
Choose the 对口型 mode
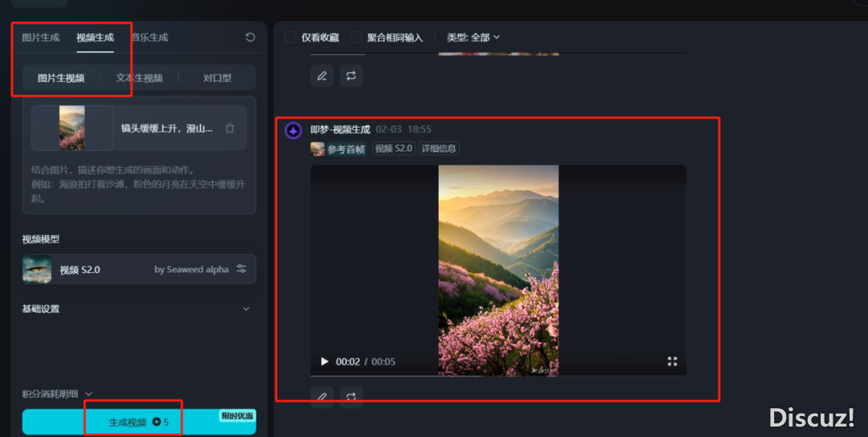click(217, 78)
